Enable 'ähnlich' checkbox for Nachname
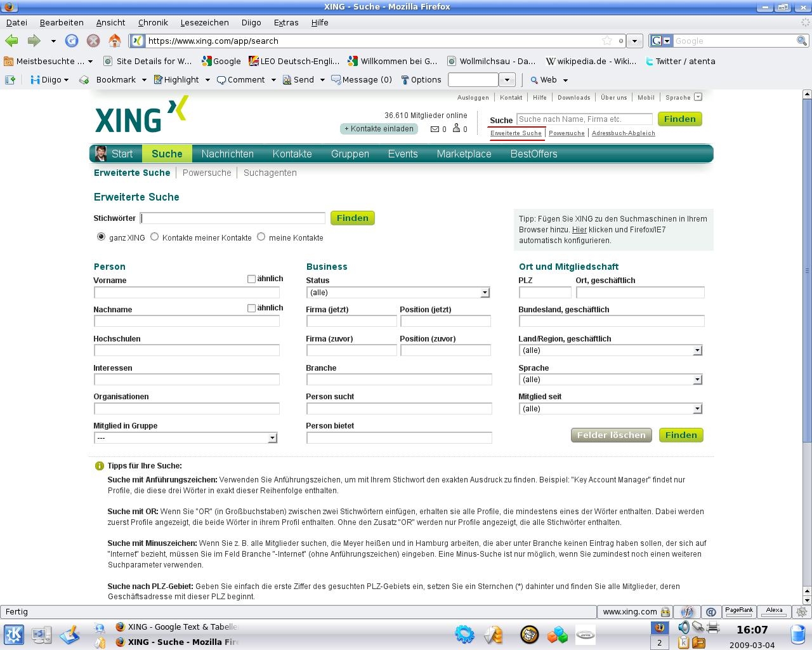Viewport: 812px width, 650px height. tap(251, 308)
